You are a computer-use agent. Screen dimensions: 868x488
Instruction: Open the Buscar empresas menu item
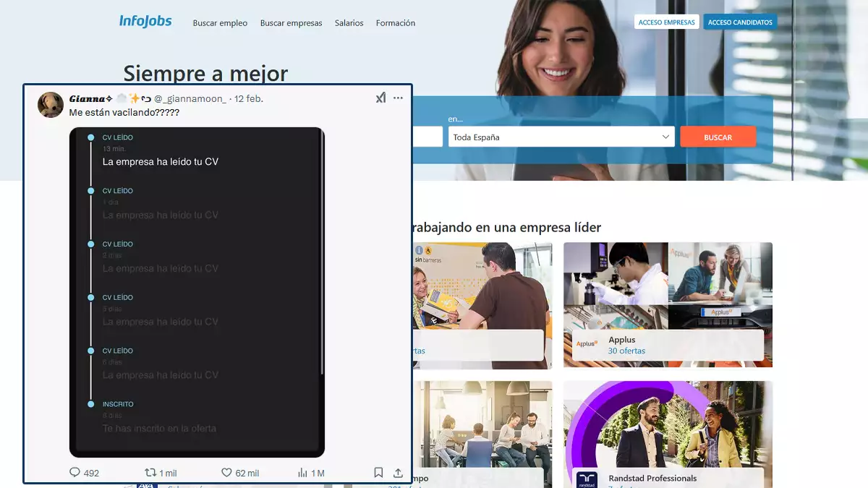[291, 23]
